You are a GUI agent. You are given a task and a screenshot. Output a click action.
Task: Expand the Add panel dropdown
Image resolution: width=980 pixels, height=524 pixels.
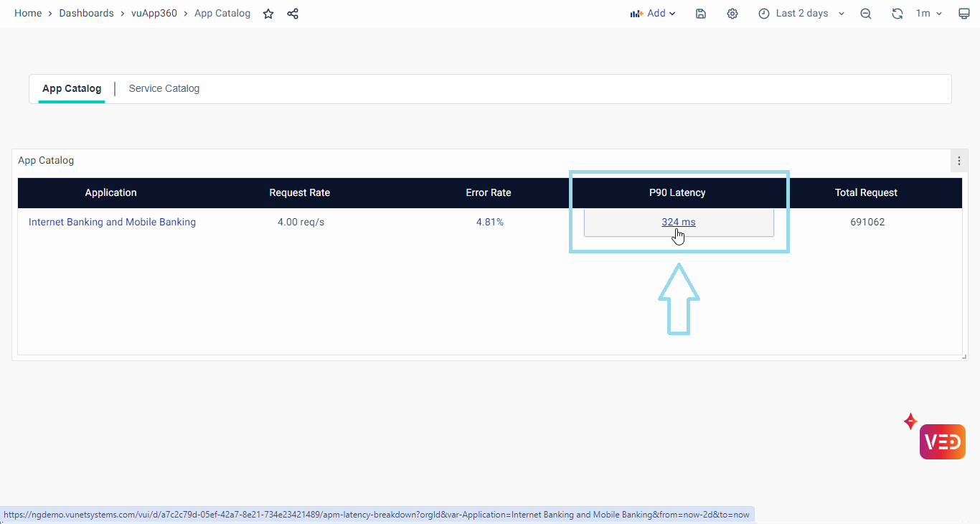click(653, 14)
